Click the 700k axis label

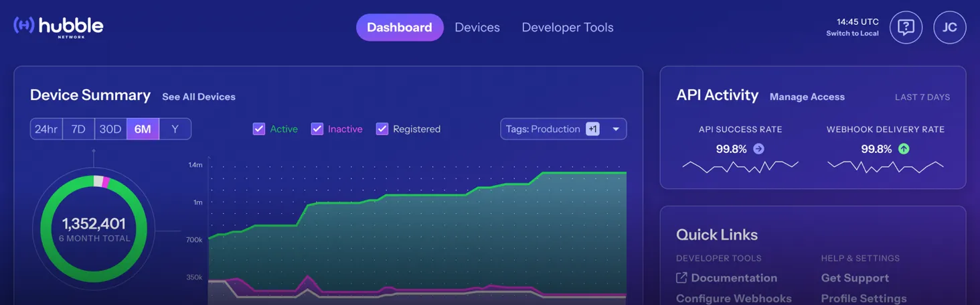pyautogui.click(x=194, y=239)
